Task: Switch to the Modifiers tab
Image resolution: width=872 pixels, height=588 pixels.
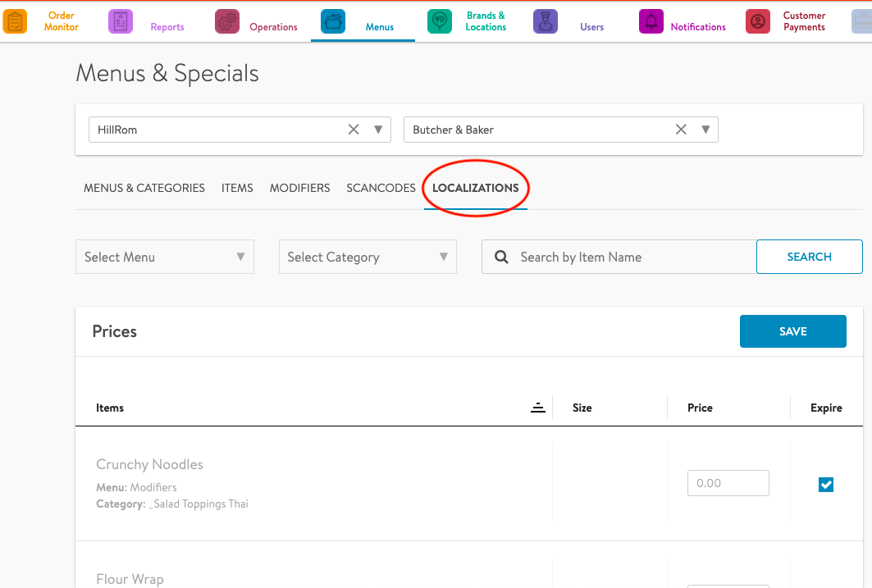Action: pos(299,188)
